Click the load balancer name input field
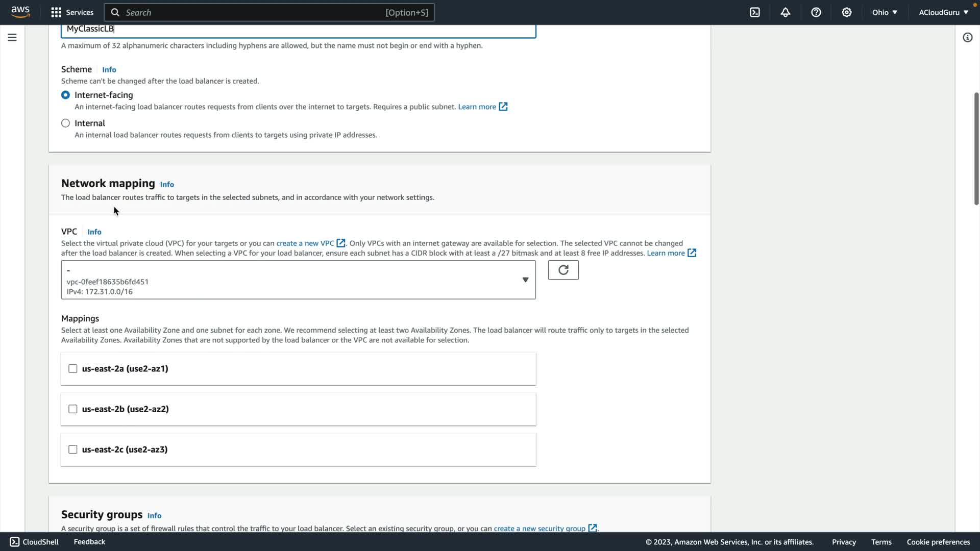 coord(298,29)
